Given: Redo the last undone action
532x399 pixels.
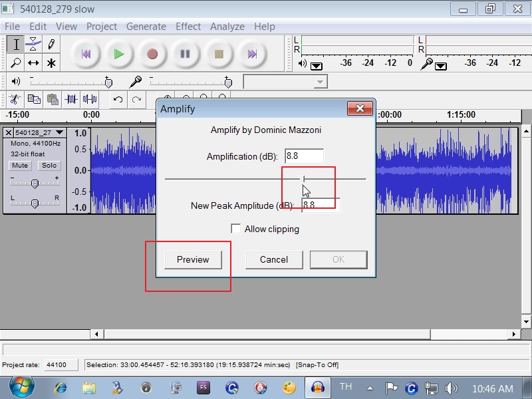Looking at the screenshot, I should pos(136,99).
